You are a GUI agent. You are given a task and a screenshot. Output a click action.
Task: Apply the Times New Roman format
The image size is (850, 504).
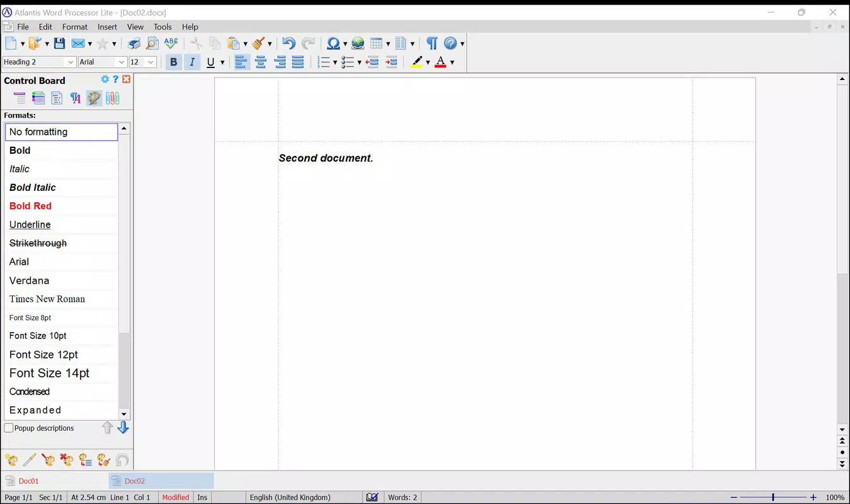61,299
